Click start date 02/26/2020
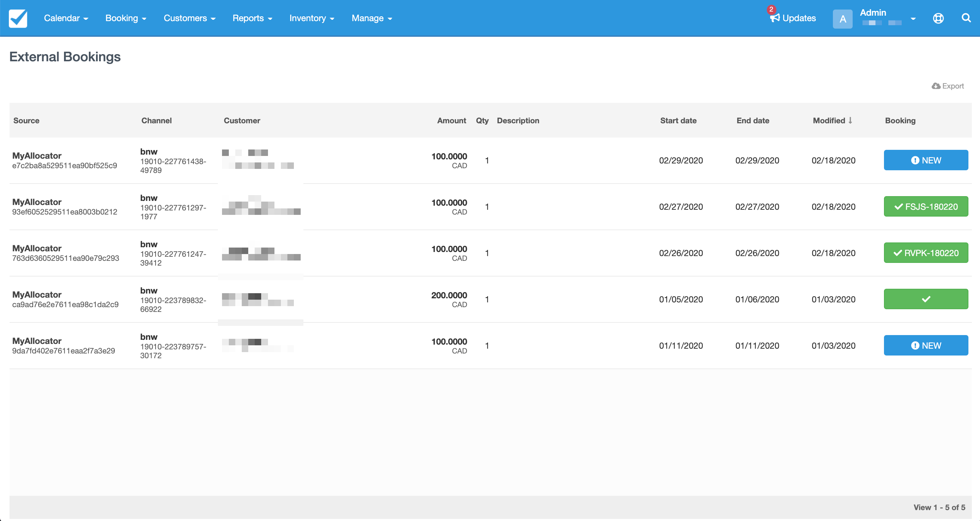The width and height of the screenshot is (980, 521). [x=681, y=253]
